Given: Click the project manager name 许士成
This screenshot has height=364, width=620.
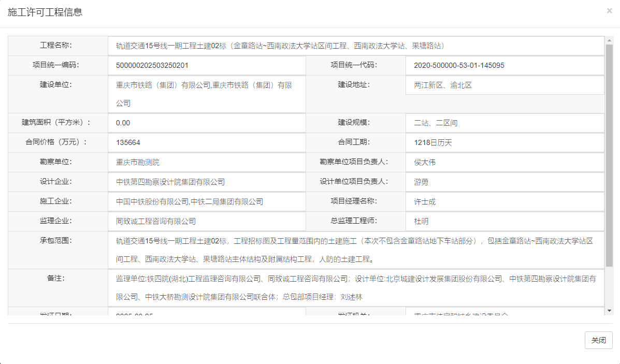Looking at the screenshot, I should [425, 201].
